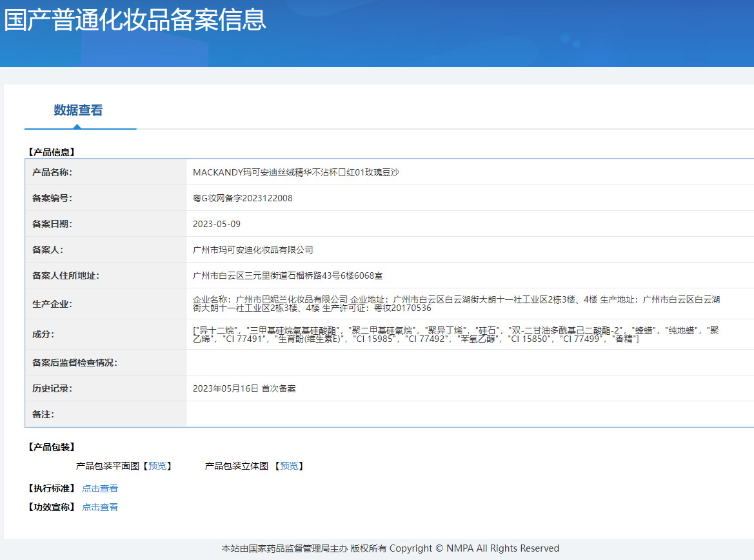Click the 备案日期 value 2023-05-09
754x560 pixels.
(x=217, y=224)
